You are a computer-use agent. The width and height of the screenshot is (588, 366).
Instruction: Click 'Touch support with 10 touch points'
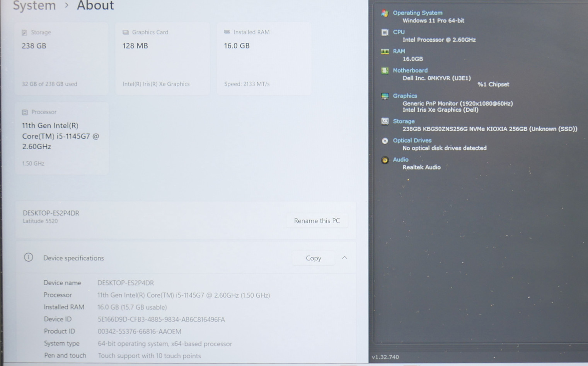[149, 356]
